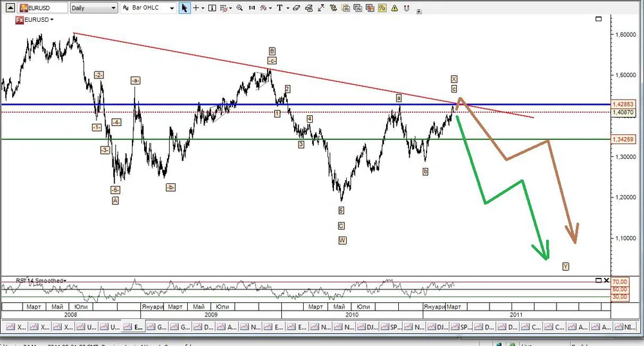Image resolution: width=644 pixels, height=346 pixels.
Task: Click the 2009 year label on the time axis
Action: (210, 314)
